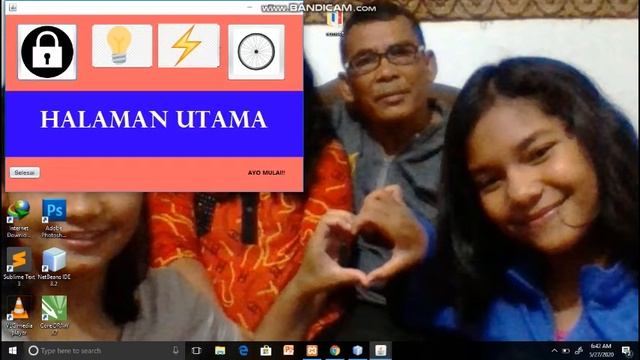Screen dimensions: 640x360
Task: Click the AYO MULAI!! label
Action: [x=266, y=173]
